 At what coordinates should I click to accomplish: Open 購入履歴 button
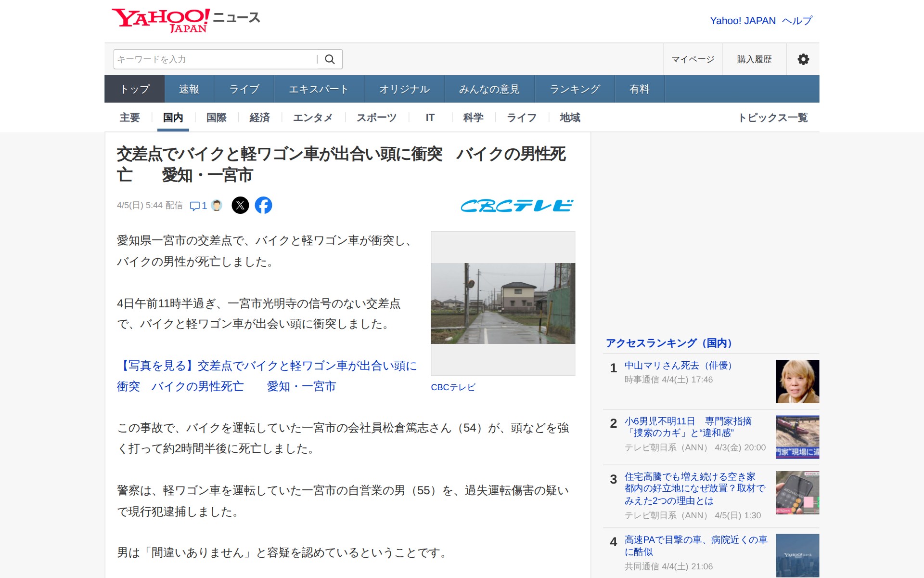click(754, 59)
